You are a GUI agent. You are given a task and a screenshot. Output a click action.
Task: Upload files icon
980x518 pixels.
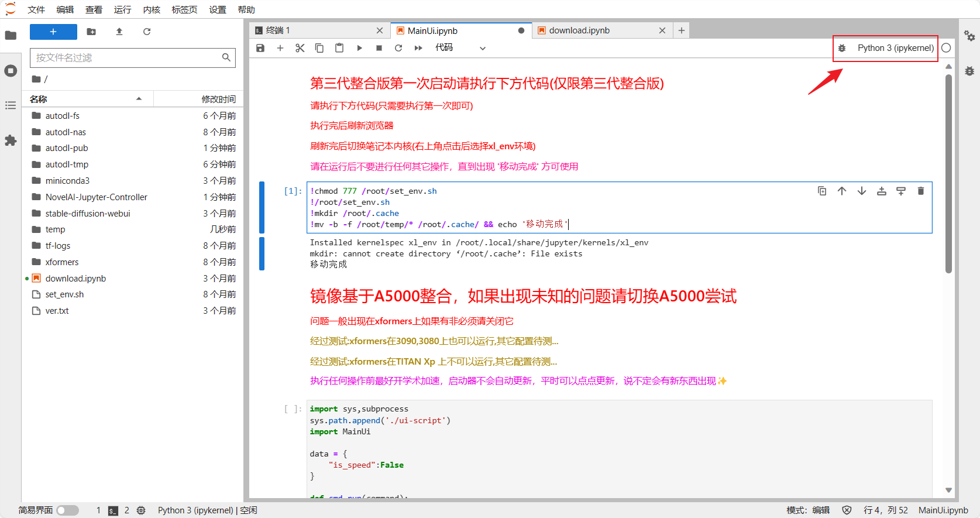119,32
